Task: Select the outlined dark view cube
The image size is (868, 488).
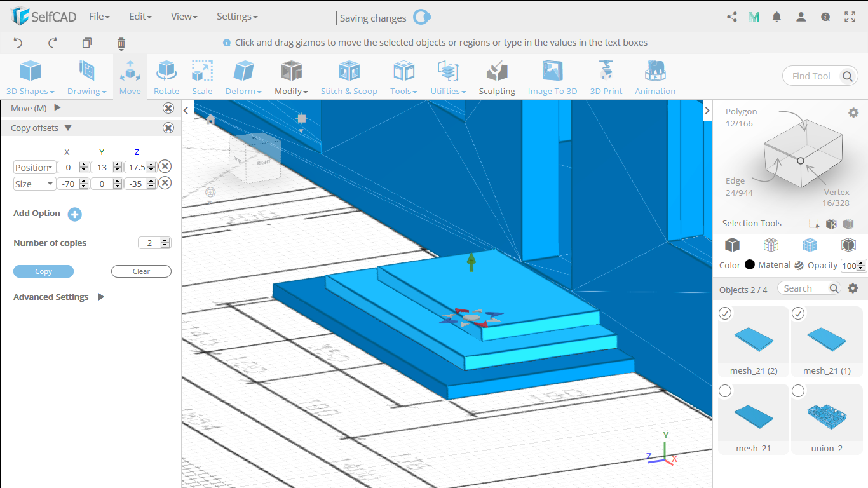Action: tap(848, 245)
